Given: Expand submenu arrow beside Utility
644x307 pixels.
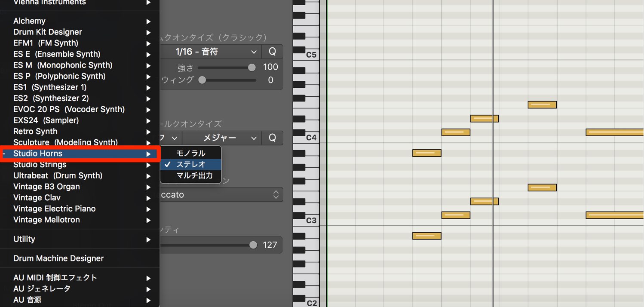Looking at the screenshot, I should coord(148,239).
